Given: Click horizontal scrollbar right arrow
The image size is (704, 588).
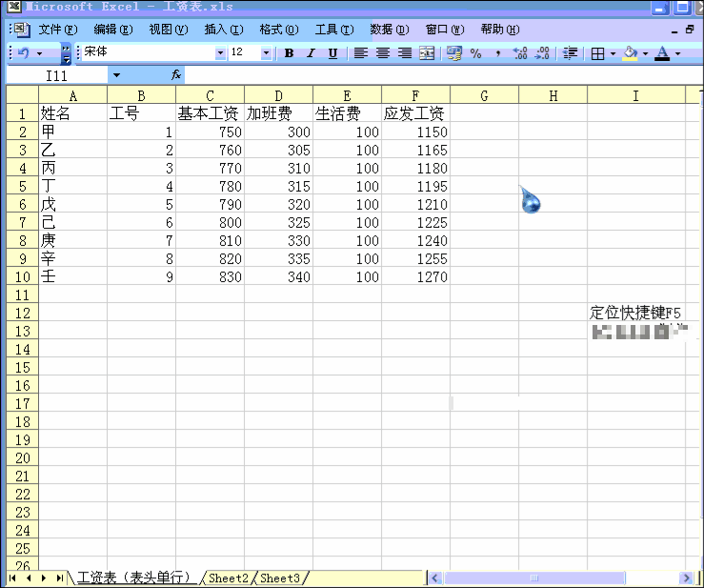Looking at the screenshot, I should [x=686, y=578].
